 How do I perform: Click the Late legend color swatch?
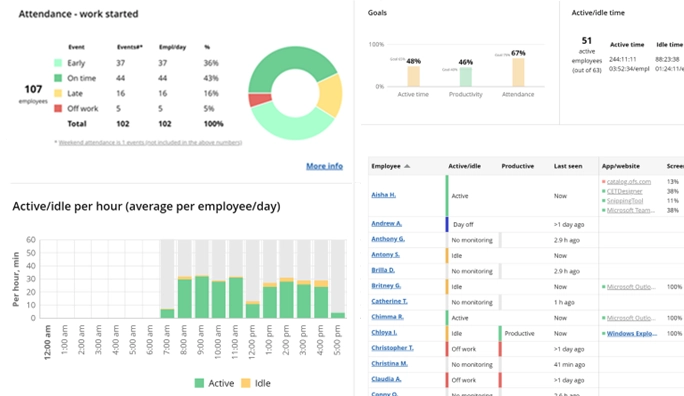click(x=58, y=93)
